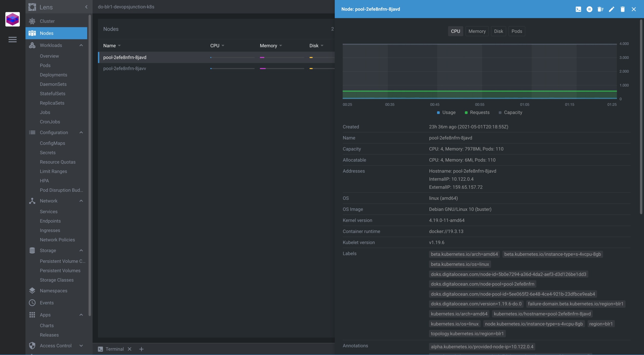Cordon the node with pause icon

[x=589, y=9]
